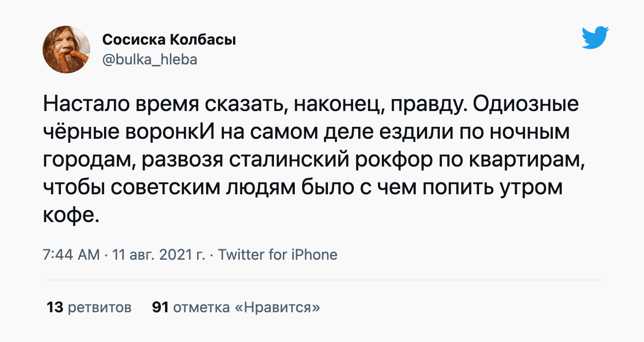Image resolution: width=644 pixels, height=342 pixels.
Task: View the 13 ретвитов list
Action: pos(89,307)
